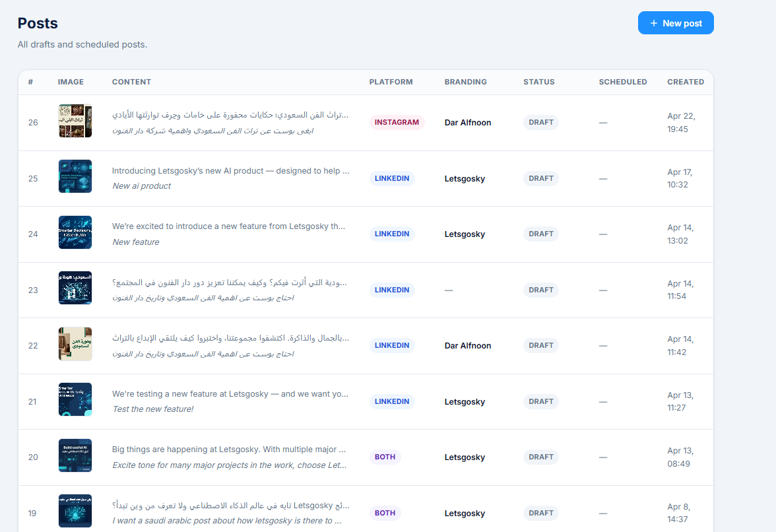Image resolution: width=776 pixels, height=532 pixels.
Task: Open the PLATFORM column header filter
Action: tap(391, 82)
